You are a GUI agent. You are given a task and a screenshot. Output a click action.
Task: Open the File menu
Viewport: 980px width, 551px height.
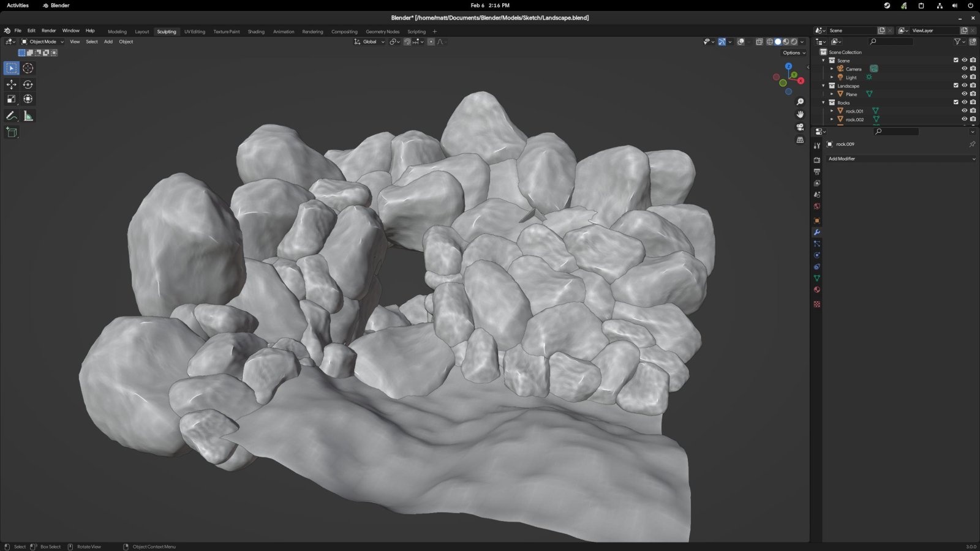coord(18,31)
